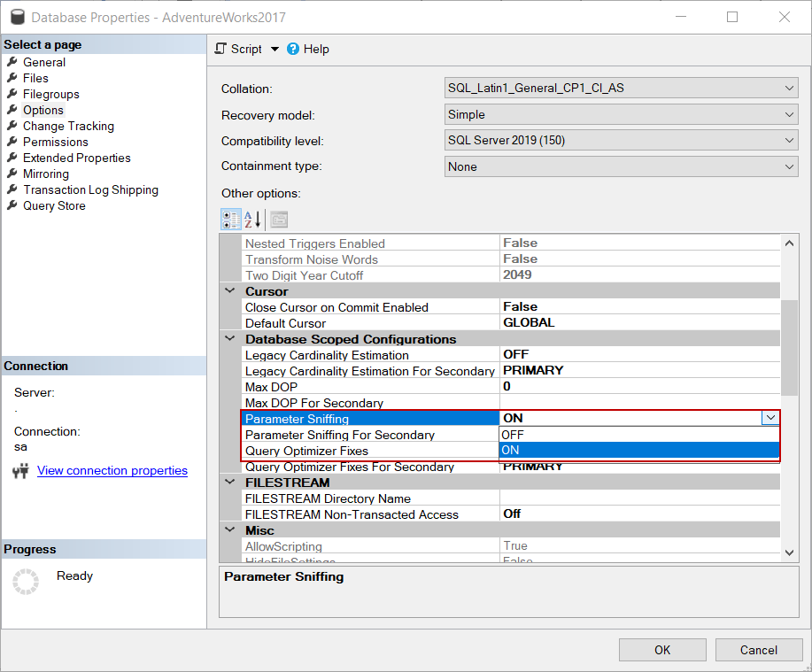Open the Query Store page
812x672 pixels.
[x=54, y=205]
